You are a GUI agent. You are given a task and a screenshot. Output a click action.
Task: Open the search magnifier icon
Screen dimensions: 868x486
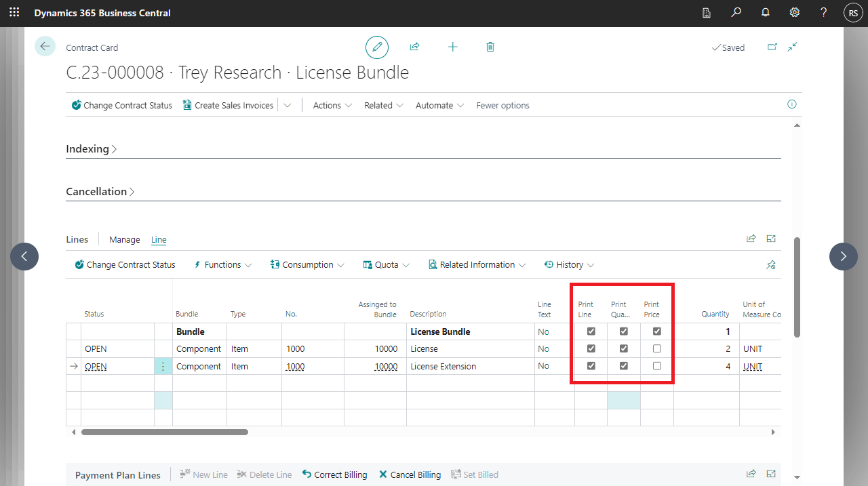point(736,13)
